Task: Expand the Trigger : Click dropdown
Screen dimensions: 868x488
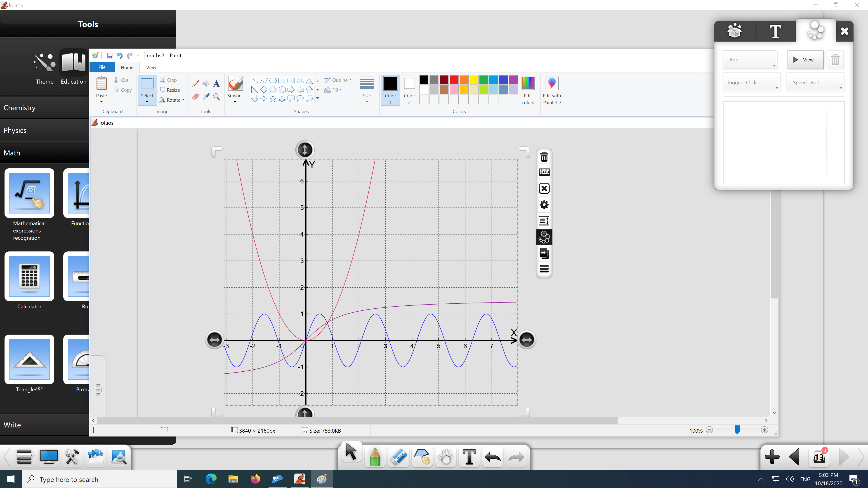Action: pyautogui.click(x=751, y=82)
